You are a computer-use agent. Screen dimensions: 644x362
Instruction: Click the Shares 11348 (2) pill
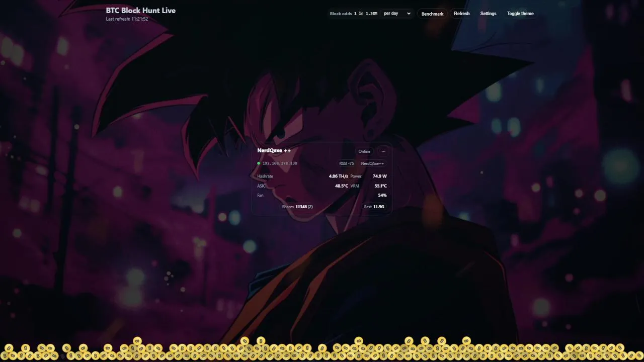point(297,207)
